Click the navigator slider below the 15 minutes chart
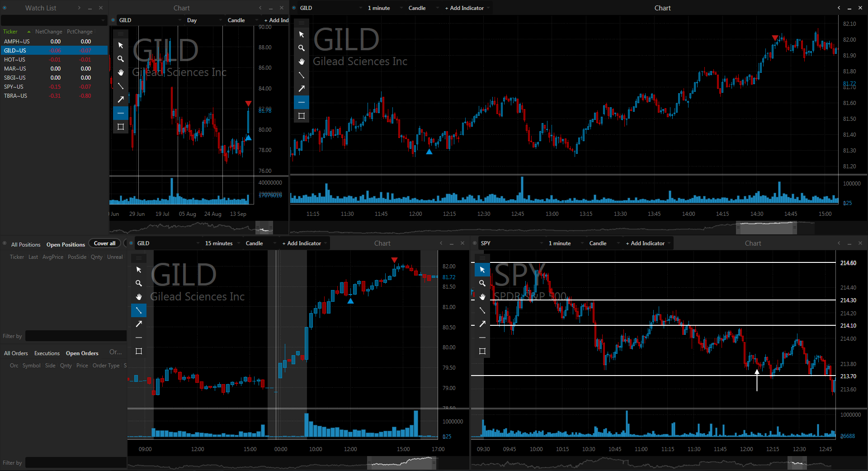Image resolution: width=868 pixels, height=471 pixels. click(402, 463)
